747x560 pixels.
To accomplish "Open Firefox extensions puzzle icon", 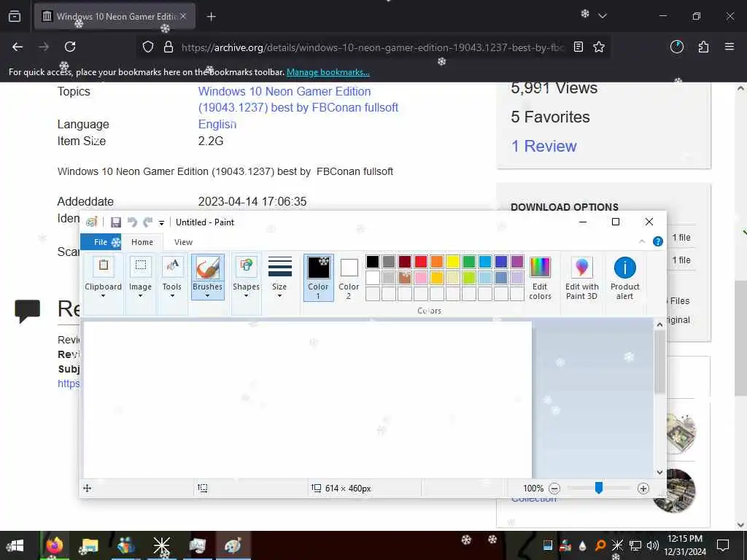I will (x=703, y=47).
